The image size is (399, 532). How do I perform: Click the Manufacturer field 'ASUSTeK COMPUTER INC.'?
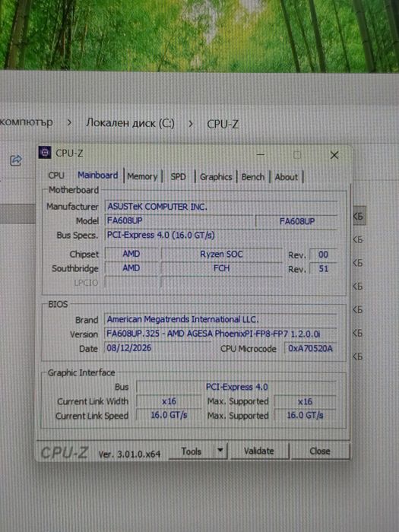click(221, 207)
